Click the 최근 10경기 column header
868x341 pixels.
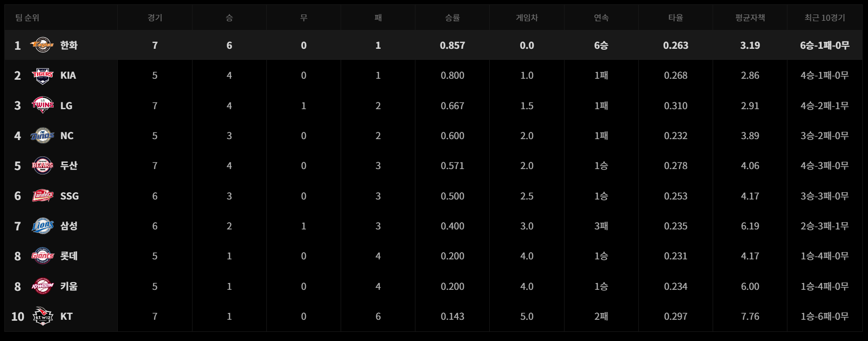pyautogui.click(x=825, y=18)
